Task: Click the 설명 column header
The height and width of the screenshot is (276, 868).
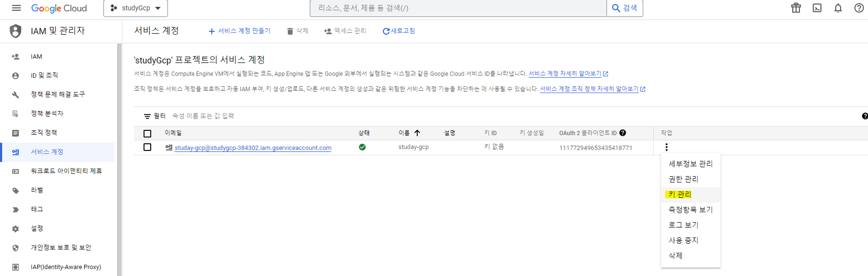Action: [x=449, y=133]
